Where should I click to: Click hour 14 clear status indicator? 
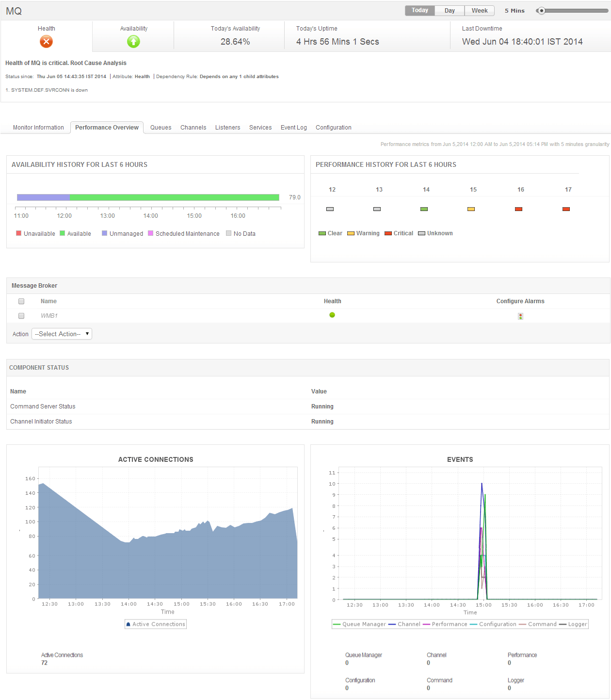[424, 209]
